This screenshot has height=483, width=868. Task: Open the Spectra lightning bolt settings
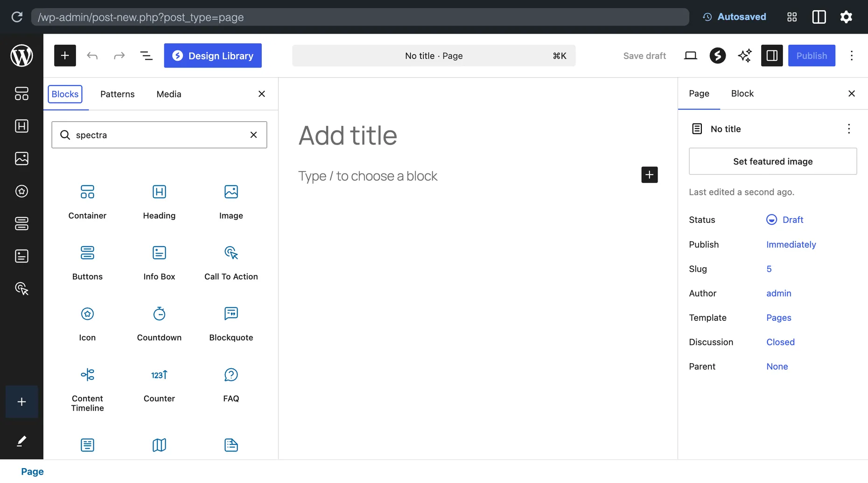click(718, 55)
